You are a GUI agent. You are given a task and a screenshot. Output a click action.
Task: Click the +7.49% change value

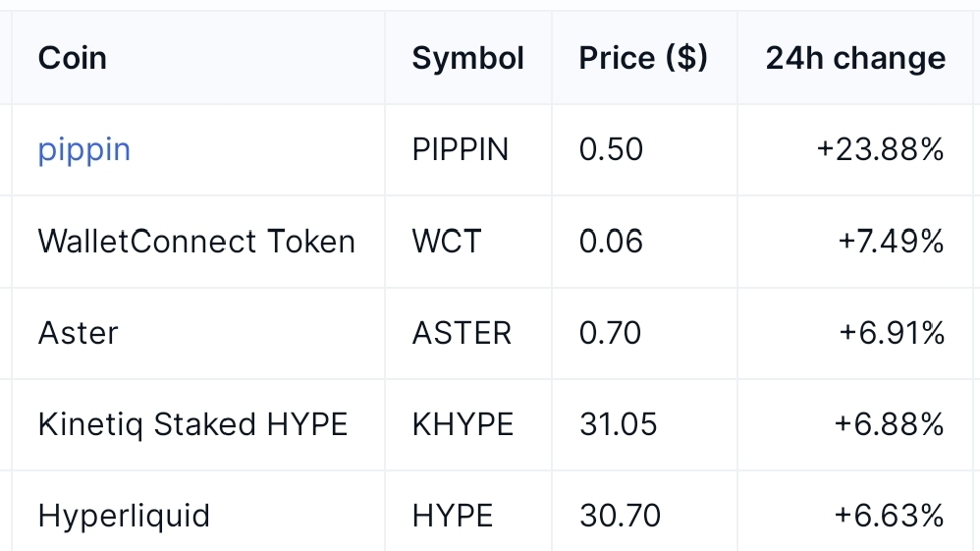tap(891, 242)
